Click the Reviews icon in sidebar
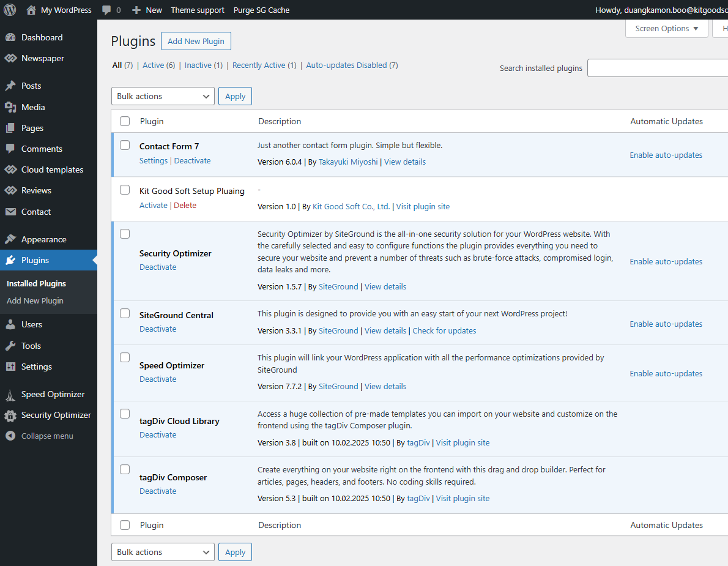The image size is (728, 566). [10, 190]
